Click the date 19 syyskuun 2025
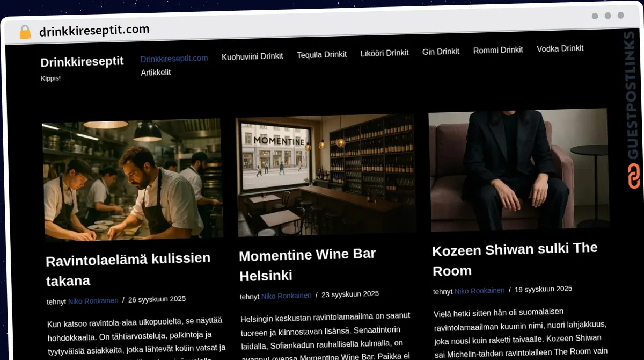644x360 pixels. coord(543,289)
